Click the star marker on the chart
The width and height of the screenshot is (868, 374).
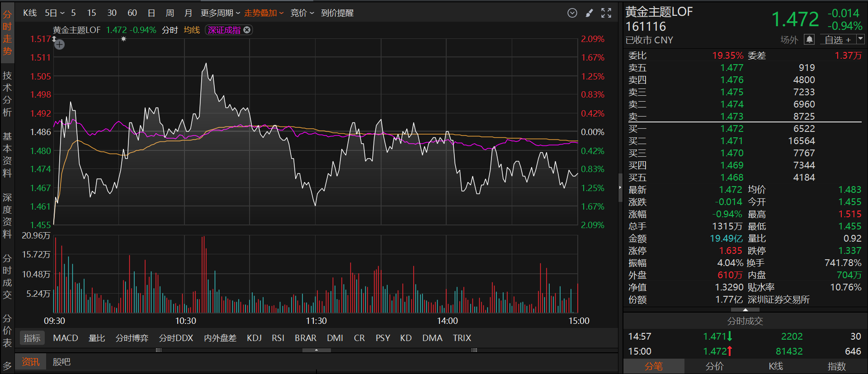click(x=123, y=39)
